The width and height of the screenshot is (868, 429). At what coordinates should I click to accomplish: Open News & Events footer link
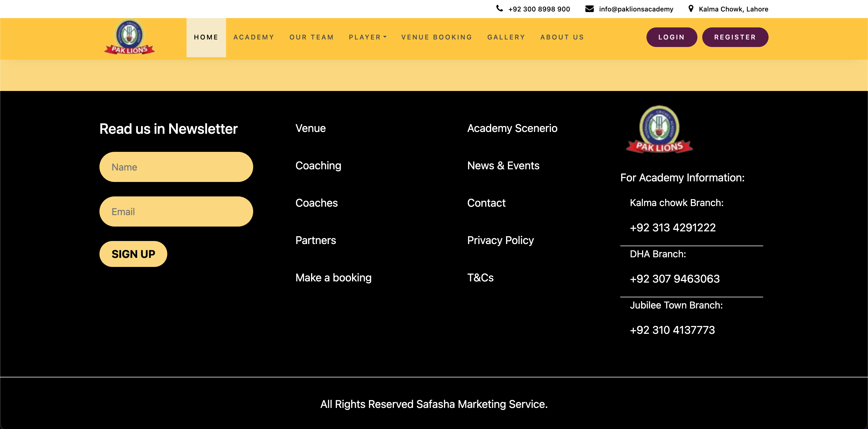pyautogui.click(x=503, y=165)
